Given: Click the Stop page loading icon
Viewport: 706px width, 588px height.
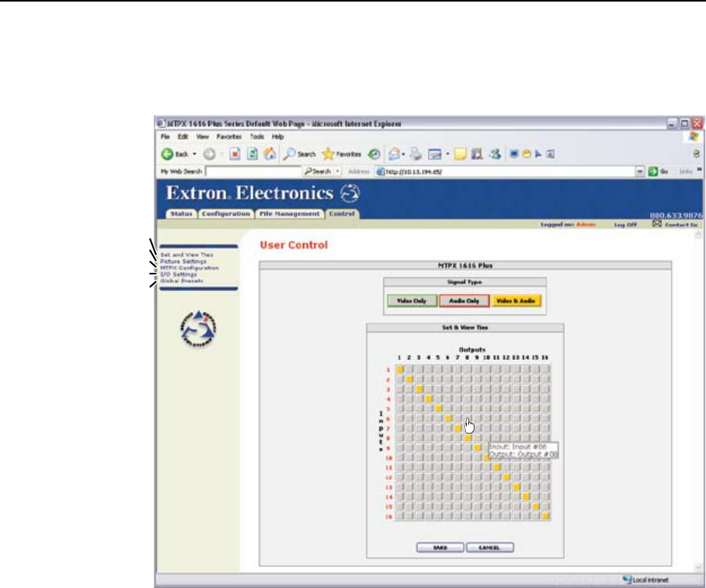Looking at the screenshot, I should (235, 154).
